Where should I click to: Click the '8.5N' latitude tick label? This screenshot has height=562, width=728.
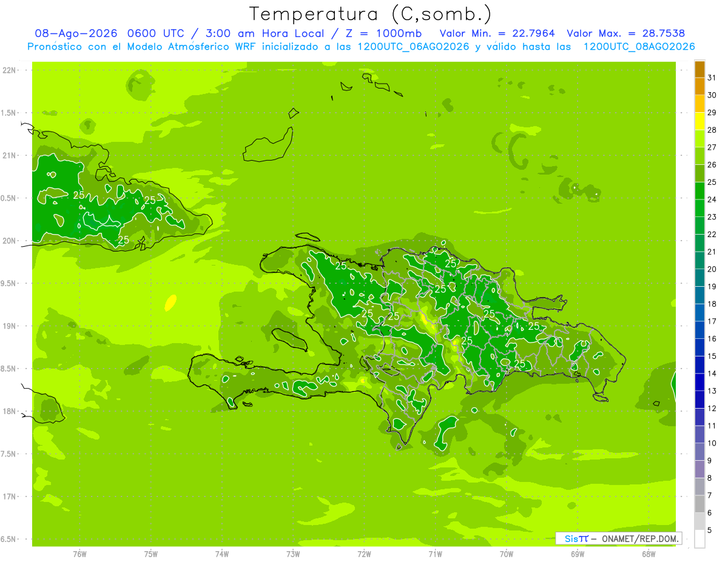point(8,369)
